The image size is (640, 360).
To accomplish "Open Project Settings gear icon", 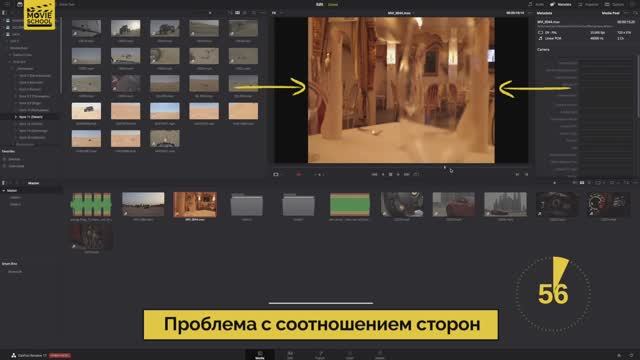I will 631,356.
